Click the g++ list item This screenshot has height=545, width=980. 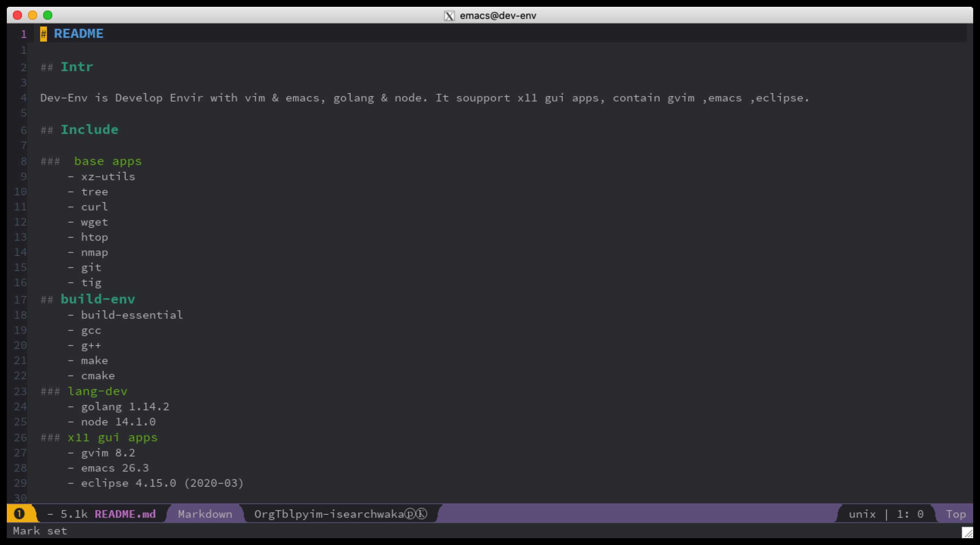coord(91,346)
